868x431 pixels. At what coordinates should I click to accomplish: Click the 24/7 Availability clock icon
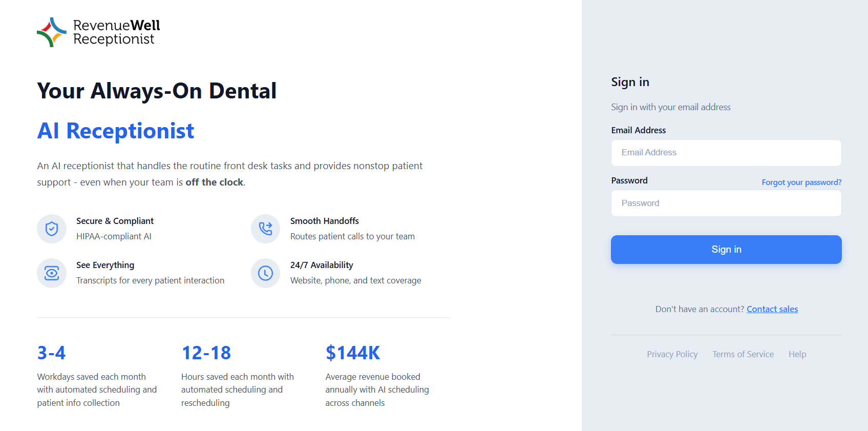tap(265, 273)
